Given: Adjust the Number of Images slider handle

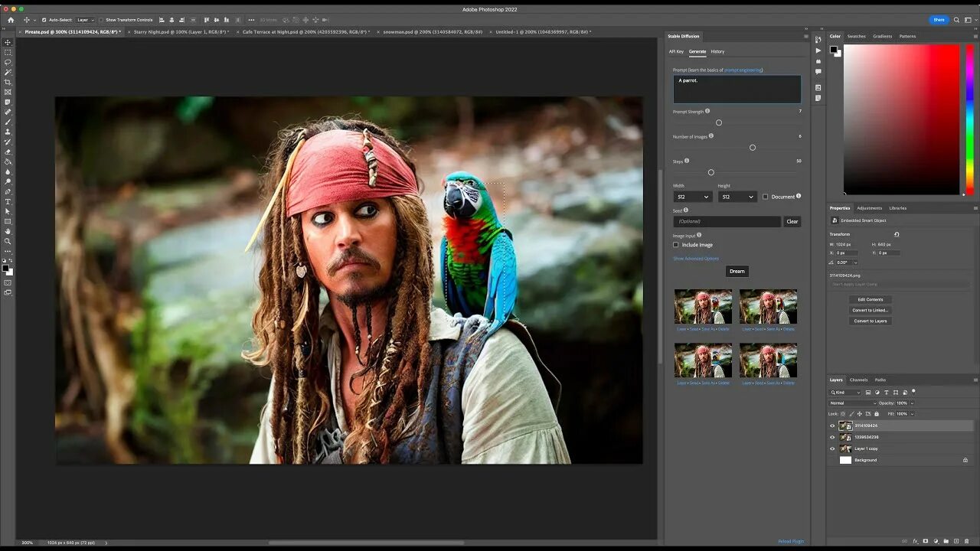Looking at the screenshot, I should point(753,148).
